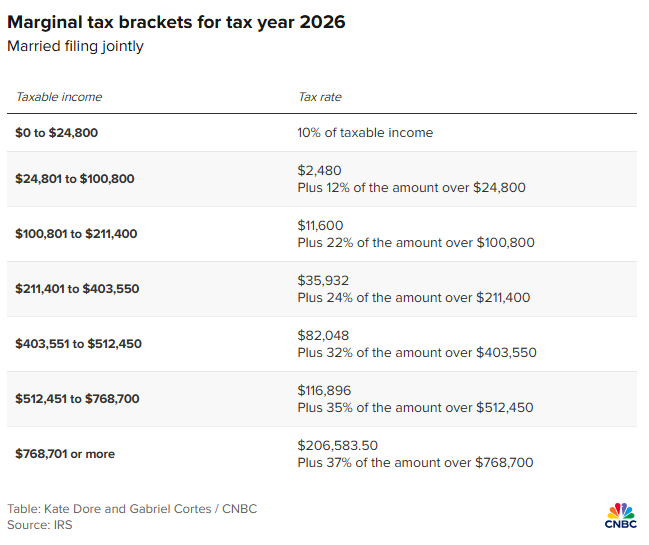Click the 'Taxable income' column header

click(59, 97)
